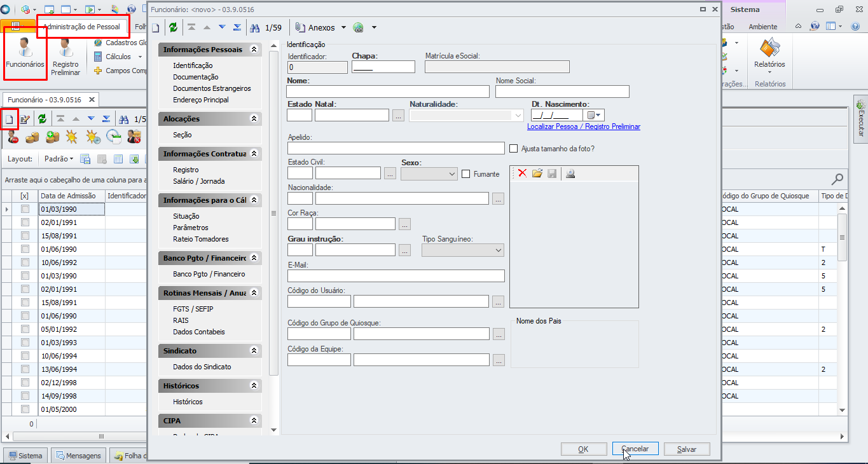Open the Sistema button in the bottom bar
This screenshot has width=868, height=464.
tap(25, 456)
